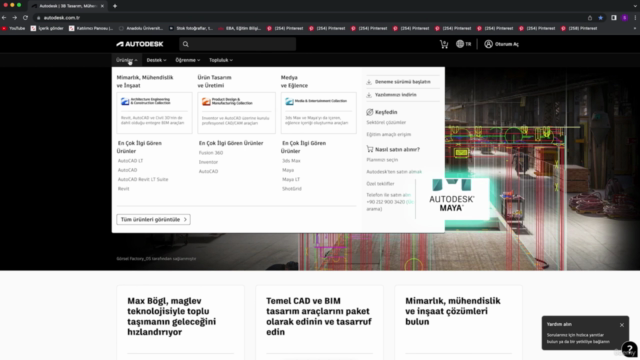640x360 pixels.
Task: Open Revit product link
Action: (123, 189)
